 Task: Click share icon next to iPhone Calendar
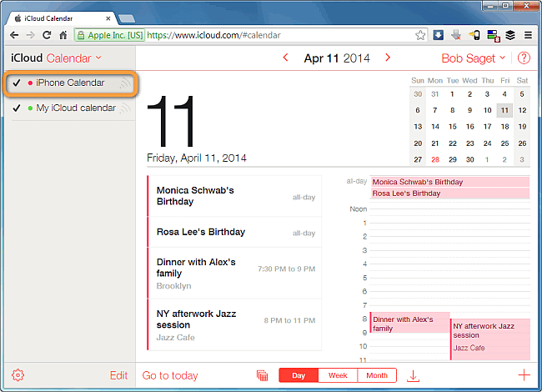125,83
